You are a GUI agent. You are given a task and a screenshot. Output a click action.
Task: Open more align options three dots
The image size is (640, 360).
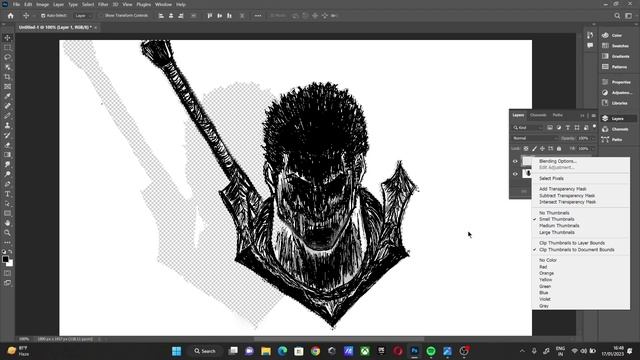(258, 16)
